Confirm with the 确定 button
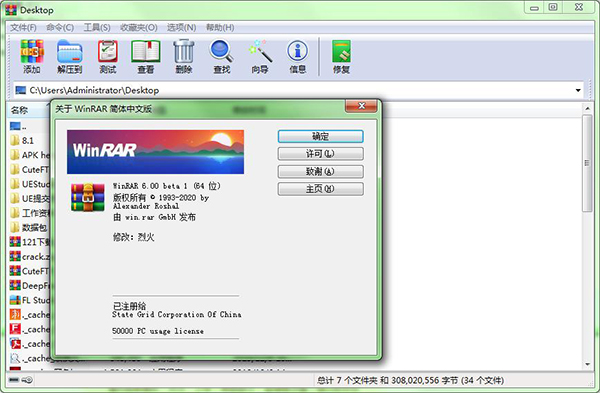Image resolution: width=600 pixels, height=393 pixels. tap(320, 137)
